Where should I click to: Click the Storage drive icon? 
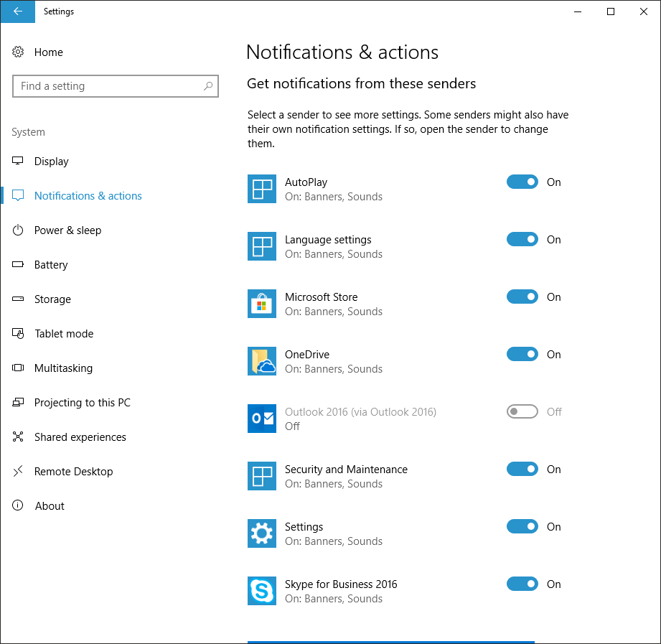click(18, 299)
